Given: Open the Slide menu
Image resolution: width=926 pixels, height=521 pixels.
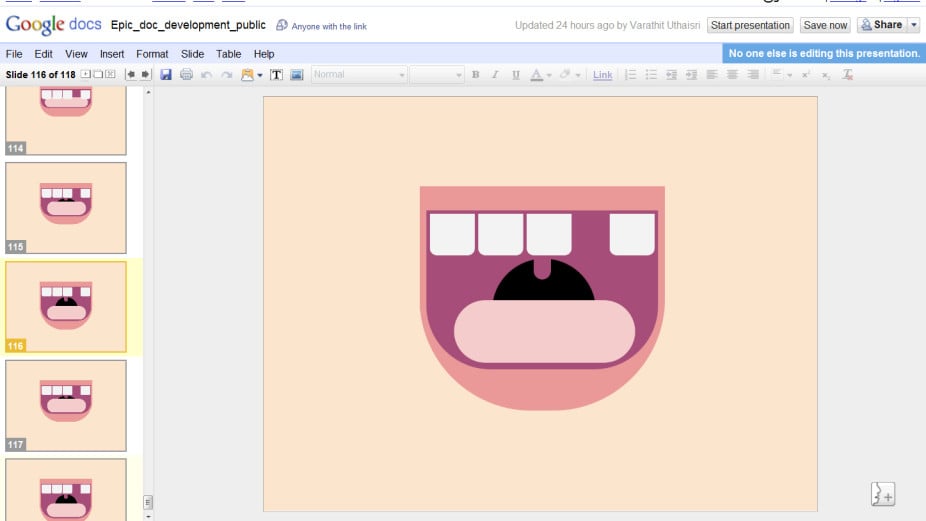Looking at the screenshot, I should [192, 54].
